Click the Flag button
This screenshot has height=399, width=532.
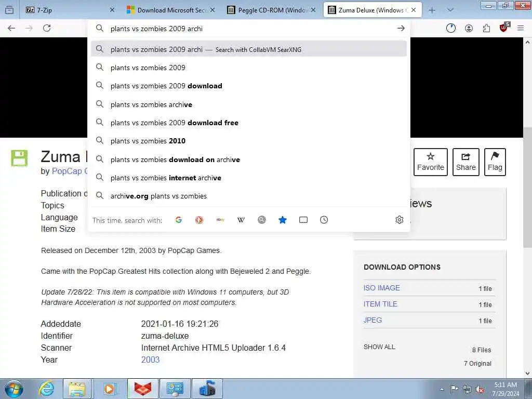click(495, 162)
